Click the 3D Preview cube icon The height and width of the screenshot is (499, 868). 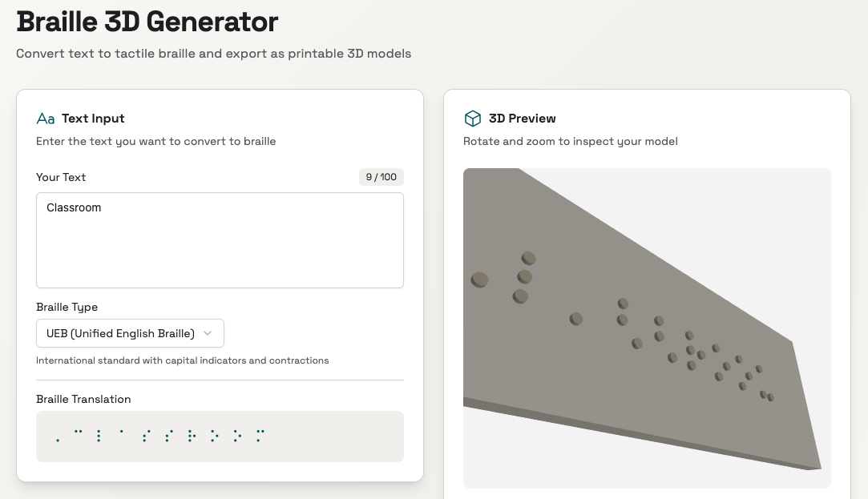tap(472, 119)
